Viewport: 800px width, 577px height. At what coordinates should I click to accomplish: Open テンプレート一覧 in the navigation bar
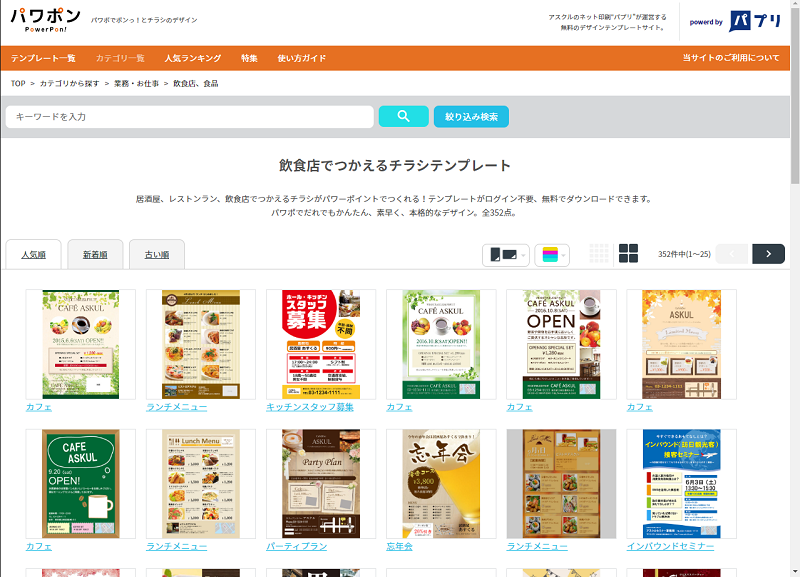pos(43,58)
